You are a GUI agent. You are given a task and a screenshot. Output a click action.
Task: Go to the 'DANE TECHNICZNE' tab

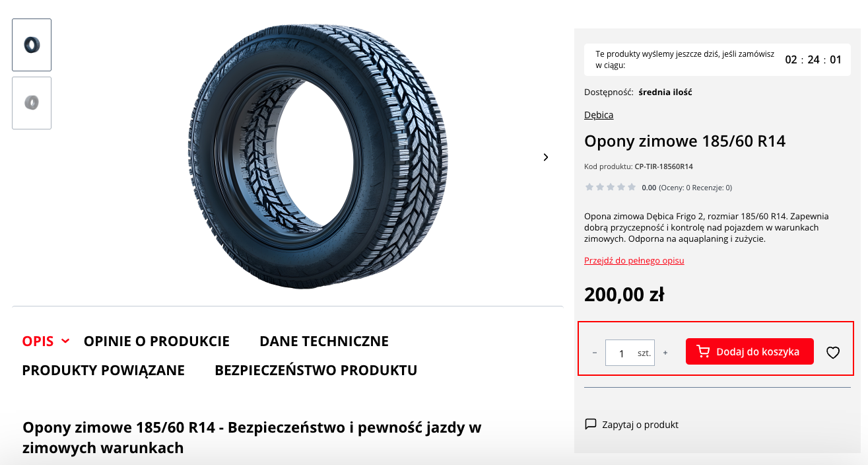(324, 341)
